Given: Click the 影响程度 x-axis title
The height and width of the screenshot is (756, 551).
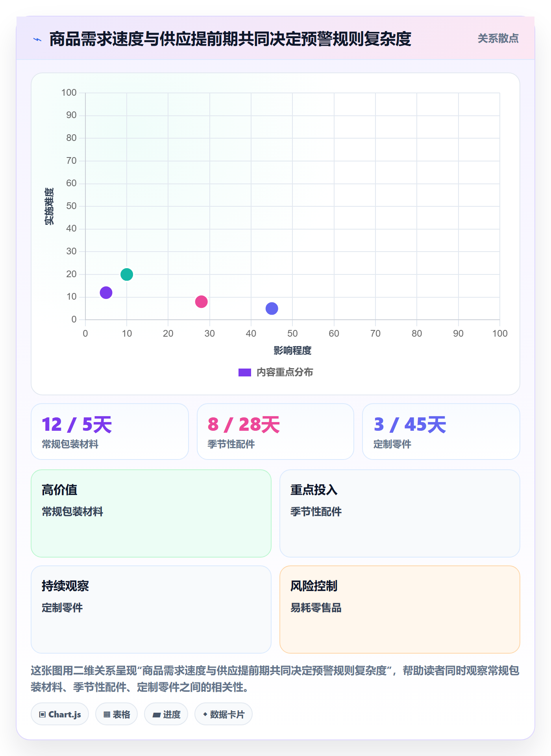Looking at the screenshot, I should (x=292, y=350).
